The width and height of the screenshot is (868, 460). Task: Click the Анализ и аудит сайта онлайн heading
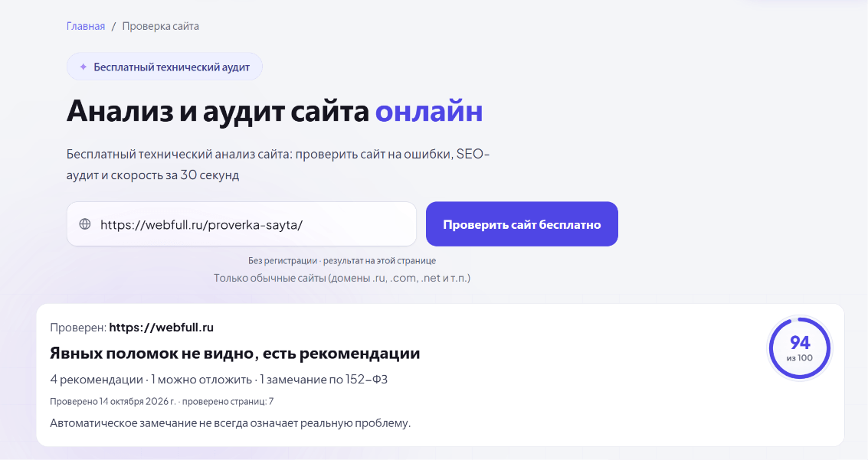(x=274, y=110)
